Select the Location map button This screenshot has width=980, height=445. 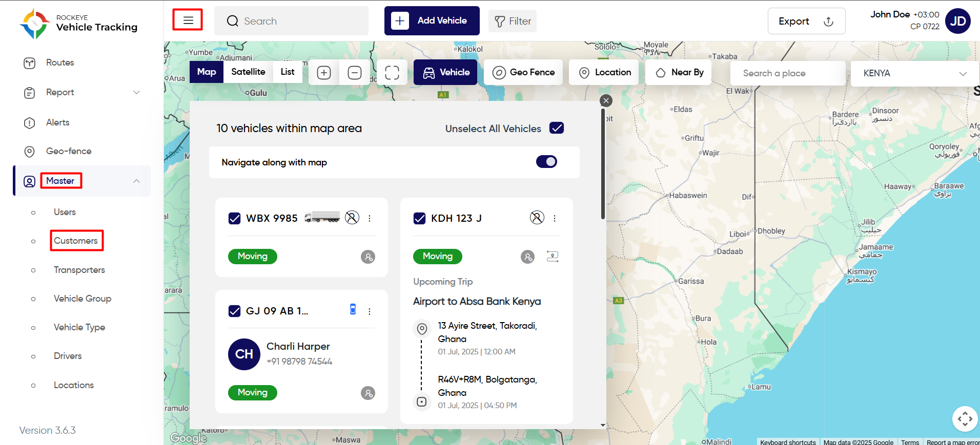click(604, 72)
